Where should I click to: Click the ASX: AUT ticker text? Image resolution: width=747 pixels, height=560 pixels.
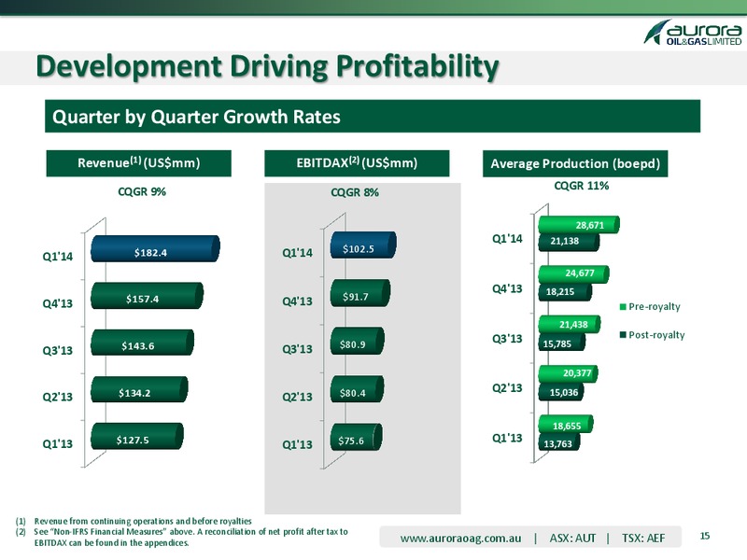coord(572,539)
